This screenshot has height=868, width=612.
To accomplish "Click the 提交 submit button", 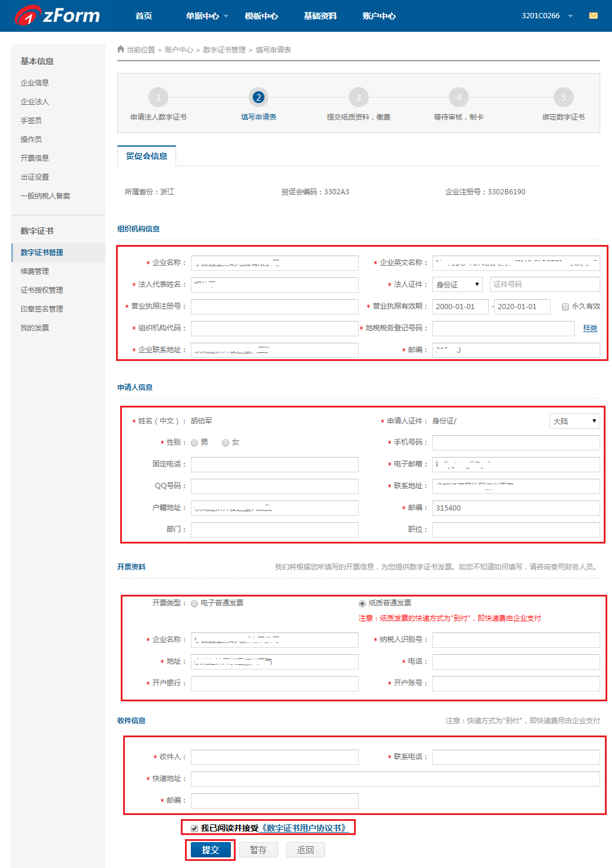I will (210, 850).
